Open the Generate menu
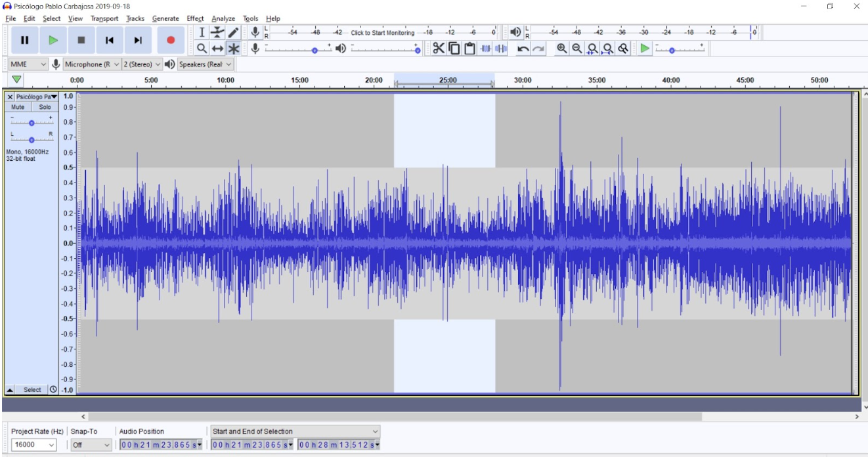The height and width of the screenshot is (457, 868). (x=165, y=18)
